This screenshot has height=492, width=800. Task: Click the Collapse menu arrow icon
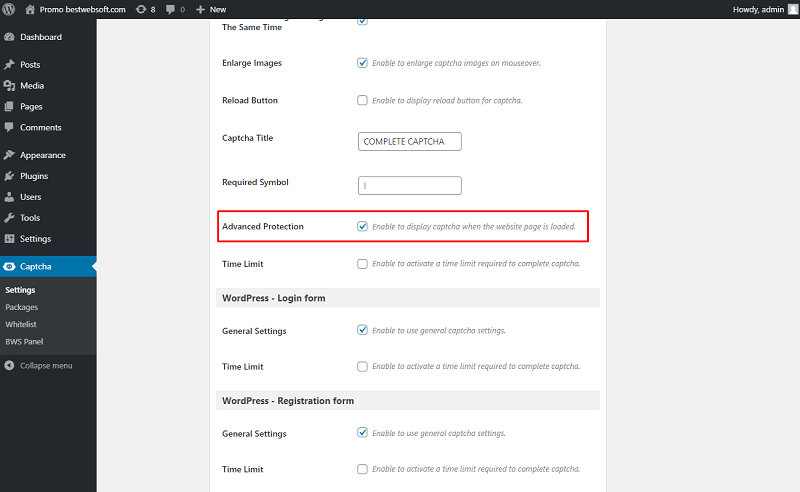coord(9,365)
